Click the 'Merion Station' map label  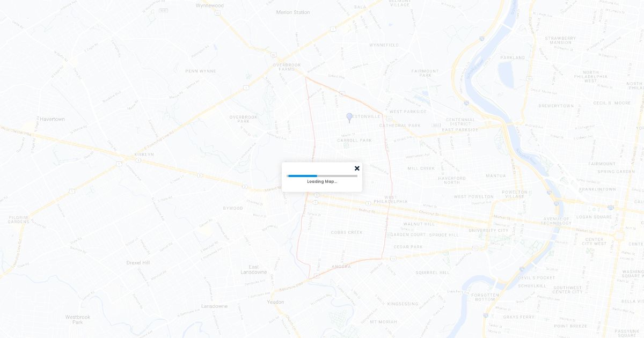293,12
